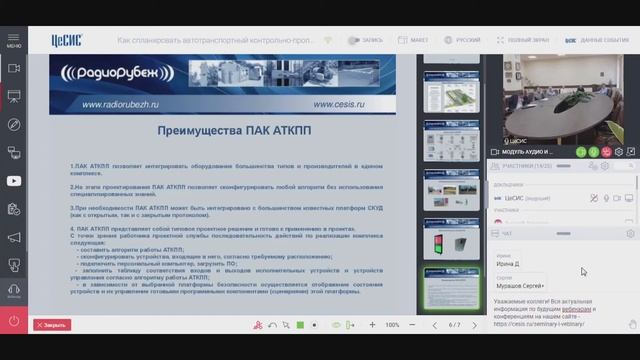Select the site plan slide thumbnail
The width and height of the screenshot is (640, 360).
[x=451, y=92]
